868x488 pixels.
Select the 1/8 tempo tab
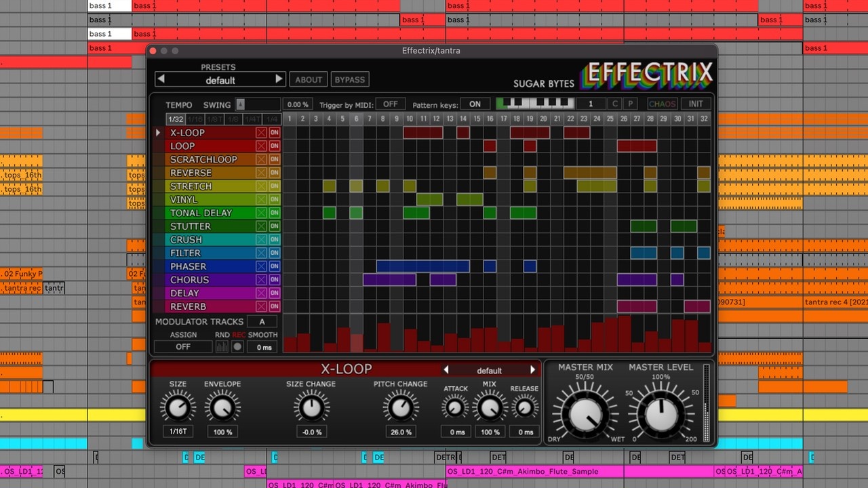pos(234,119)
